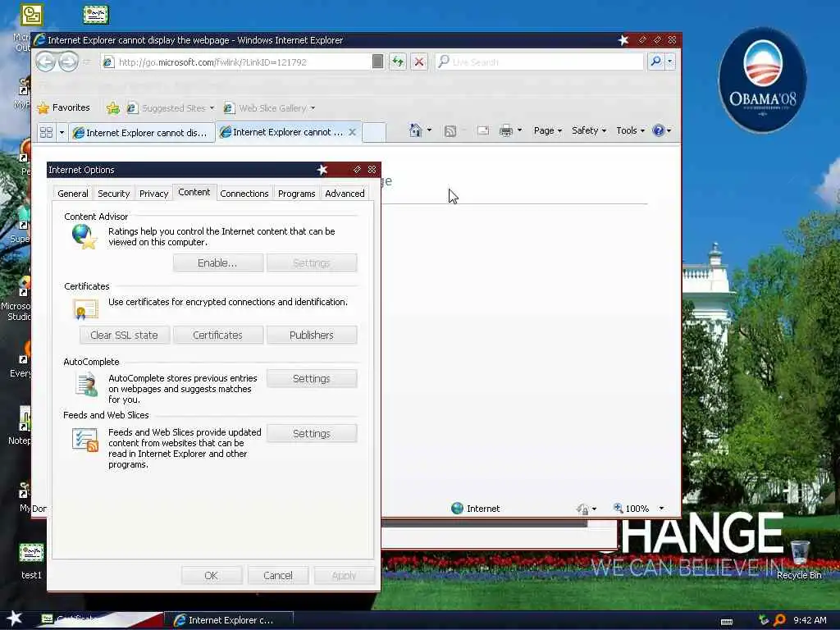Image resolution: width=840 pixels, height=630 pixels.
Task: Expand the Home button dropdown arrow
Action: 429,130
